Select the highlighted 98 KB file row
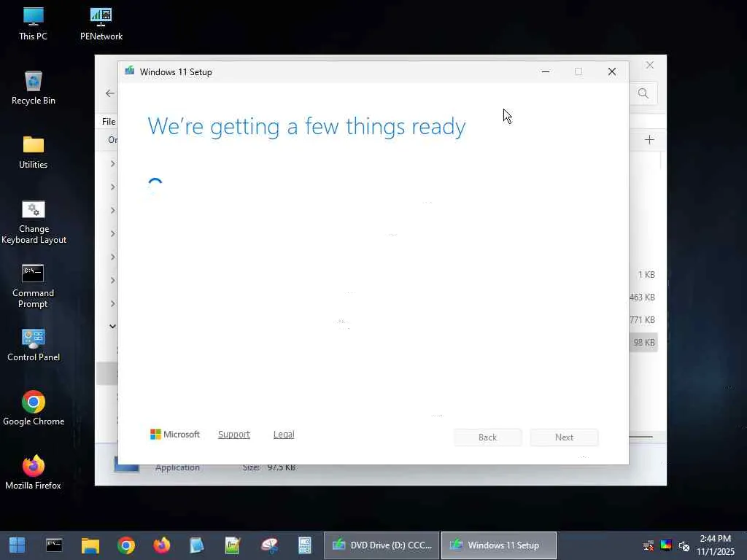 point(643,343)
